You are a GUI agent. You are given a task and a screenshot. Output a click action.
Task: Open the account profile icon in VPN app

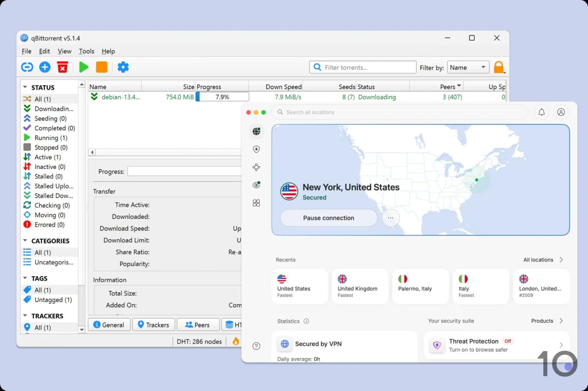(561, 112)
